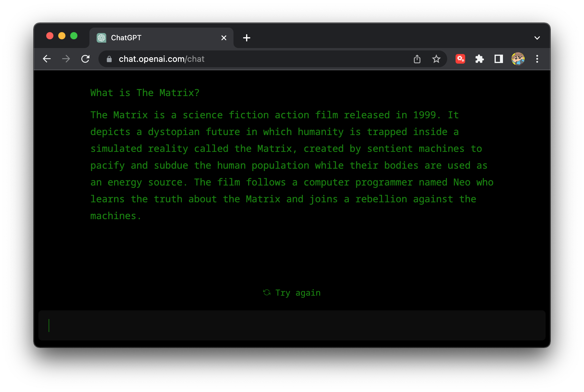Image resolution: width=584 pixels, height=392 pixels.
Task: Click the share page icon
Action: (x=417, y=59)
